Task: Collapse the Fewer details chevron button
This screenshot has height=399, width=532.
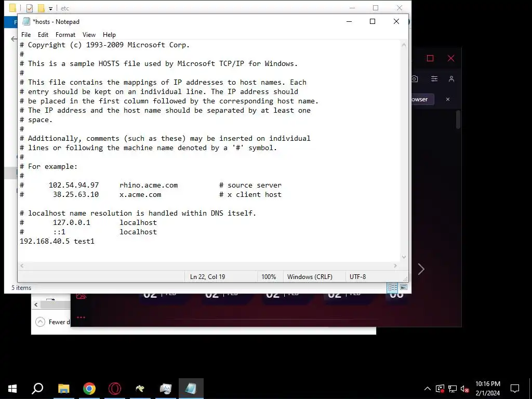Action: 40,322
